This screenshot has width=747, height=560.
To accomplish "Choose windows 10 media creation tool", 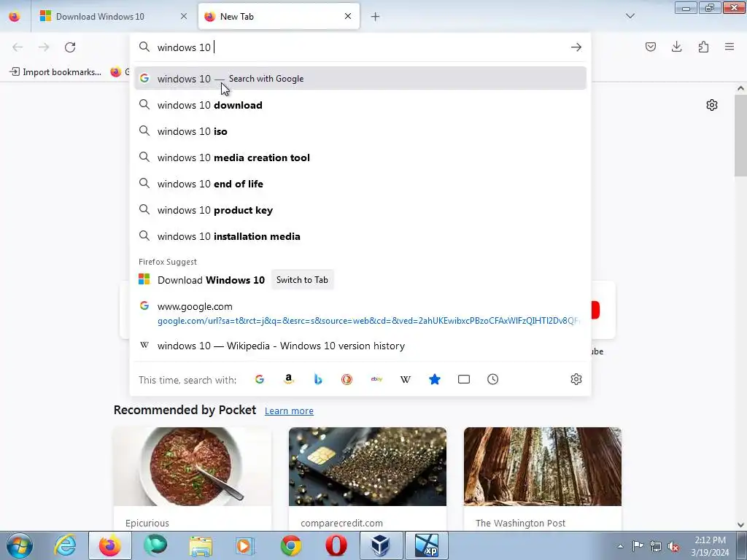I will (x=360, y=157).
